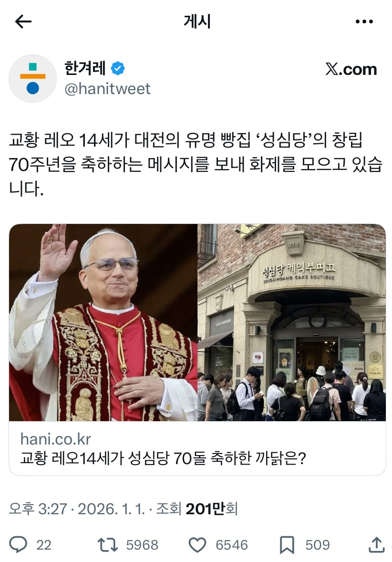
Task: Repost using the retweet icon
Action: pyautogui.click(x=108, y=544)
